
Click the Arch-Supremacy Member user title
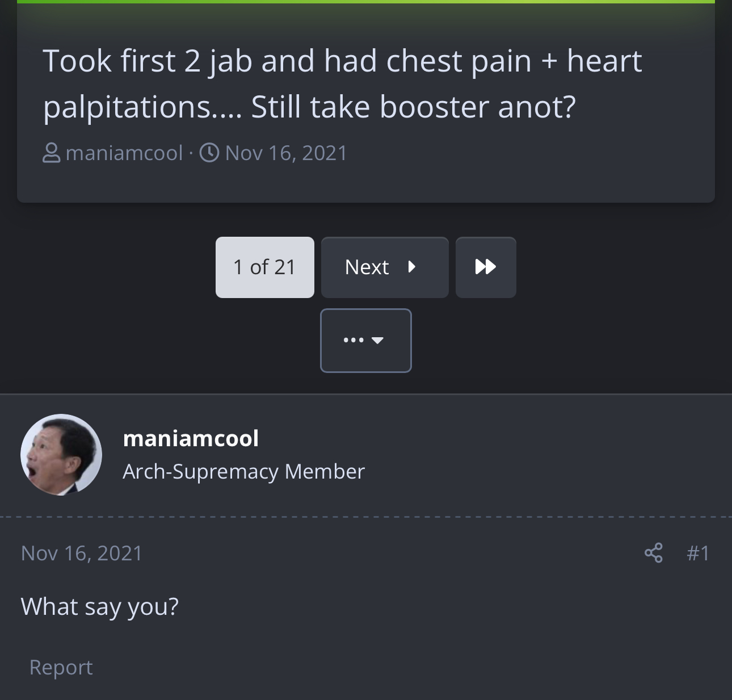[x=243, y=472]
